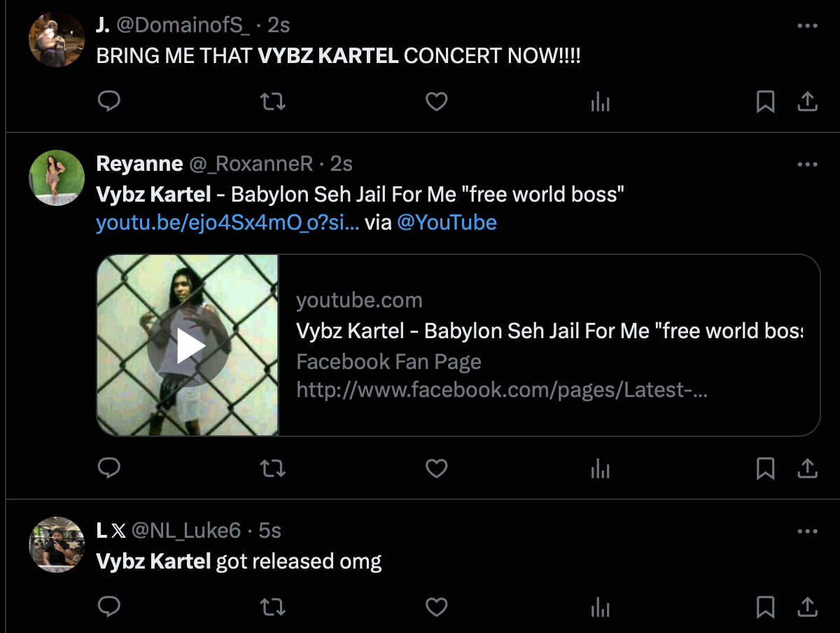Retweet Reyanne's Vybz Kartel video post
Screen dimensions: 840x633
(x=272, y=468)
